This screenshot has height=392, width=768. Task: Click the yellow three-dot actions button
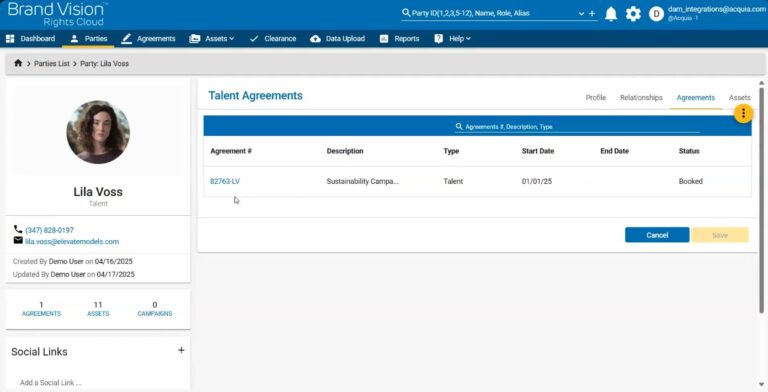point(743,113)
